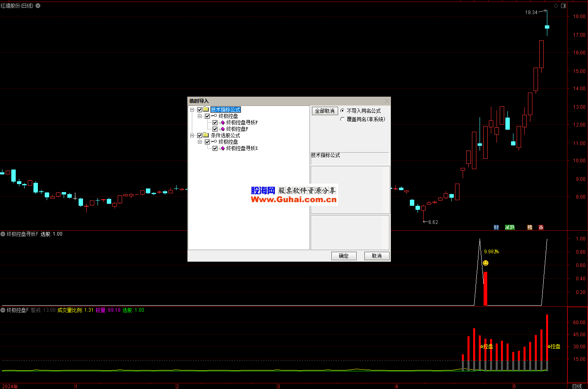Click the 全部取消 button
This screenshot has width=588, height=389.
[325, 111]
